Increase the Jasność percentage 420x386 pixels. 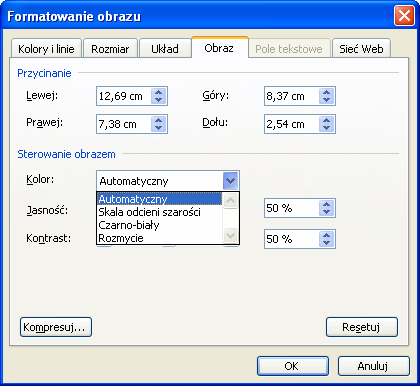click(327, 204)
